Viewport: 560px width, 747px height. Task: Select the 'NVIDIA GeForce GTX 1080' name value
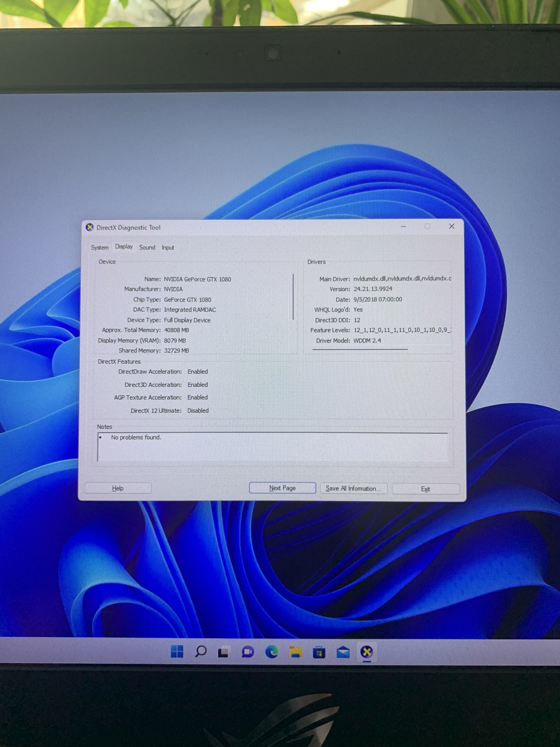(x=197, y=279)
